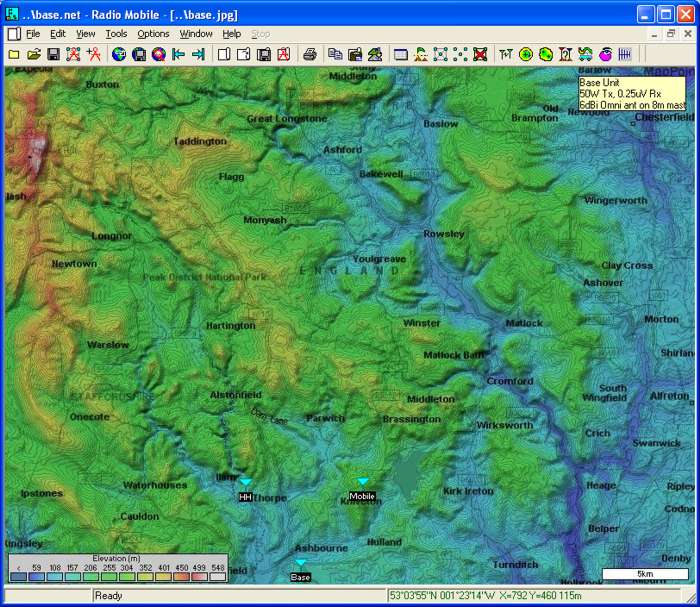Click the white elevation swatch under 548

point(218,577)
